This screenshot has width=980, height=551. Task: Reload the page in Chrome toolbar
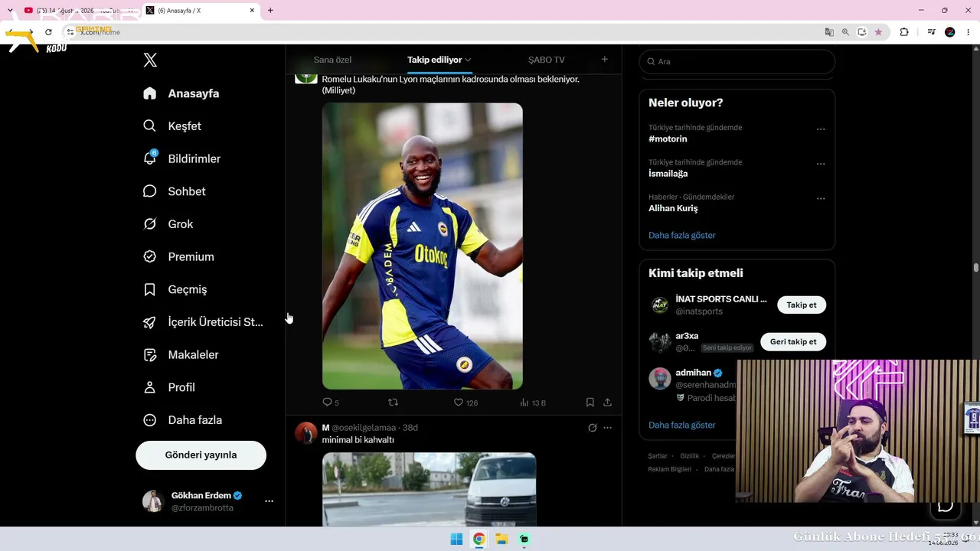pos(48,32)
